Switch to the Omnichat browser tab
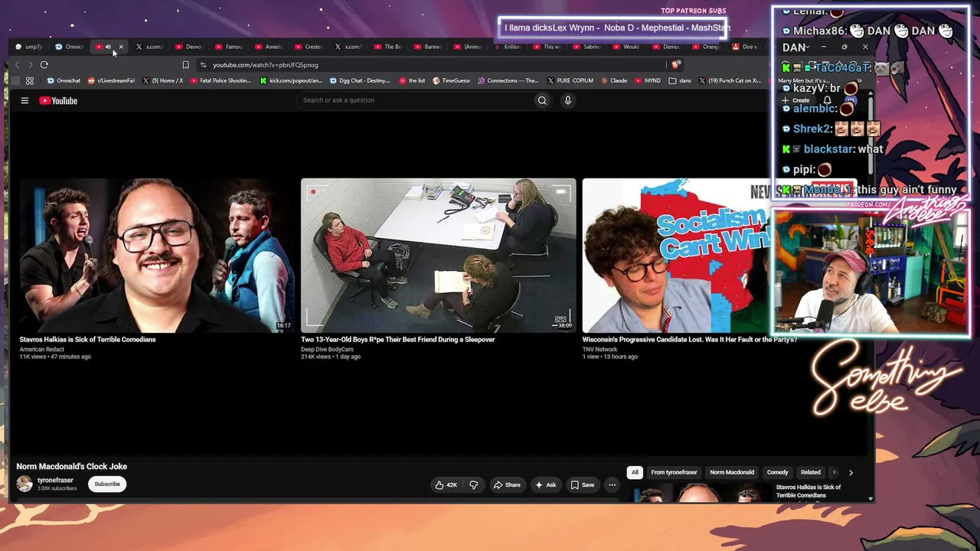Screen dimensions: 980x551 point(70,47)
